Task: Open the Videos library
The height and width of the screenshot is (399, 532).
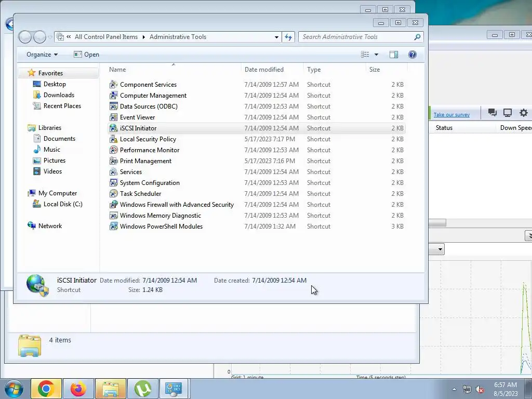Action: click(x=52, y=171)
